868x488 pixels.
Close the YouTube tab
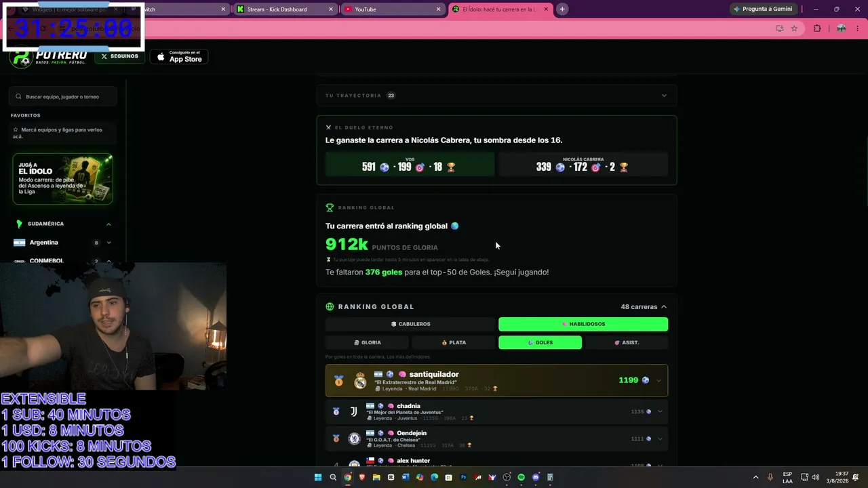click(439, 9)
